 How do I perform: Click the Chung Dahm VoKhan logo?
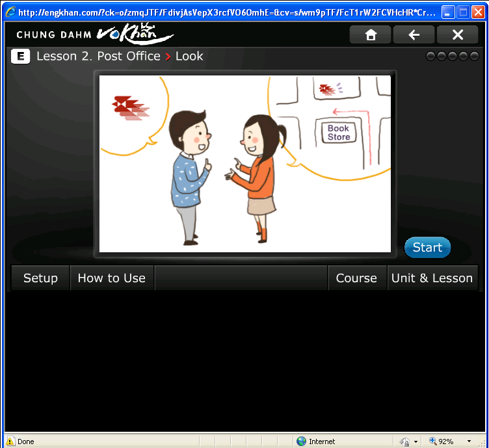click(95, 34)
